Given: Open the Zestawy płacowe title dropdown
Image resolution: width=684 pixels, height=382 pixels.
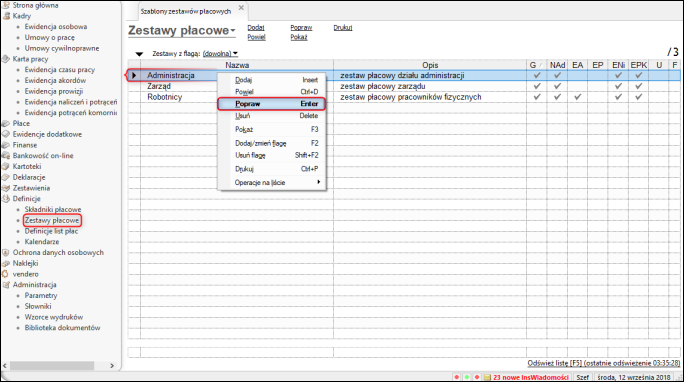Looking at the screenshot, I should pos(233,31).
